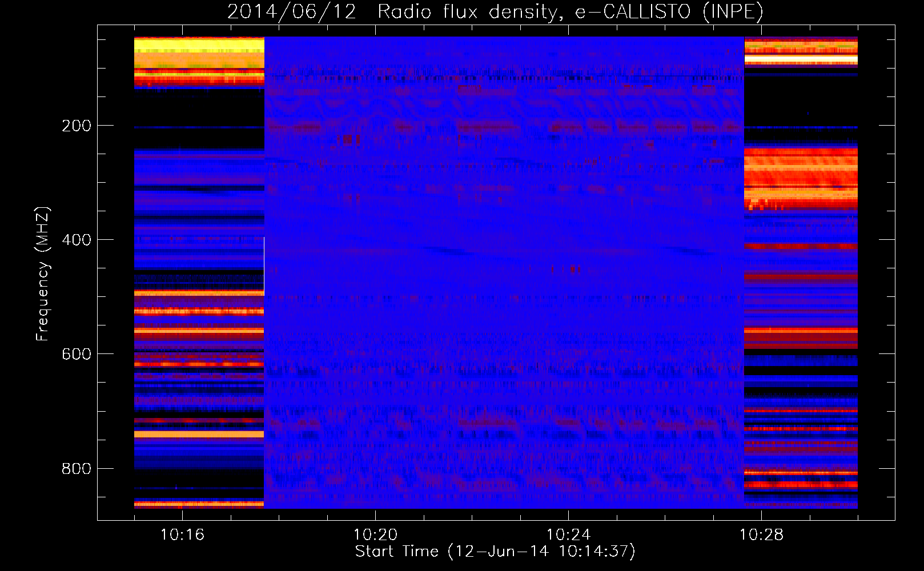This screenshot has width=924, height=571.
Task: Click the 10:28 time tick label
Action: 761,535
